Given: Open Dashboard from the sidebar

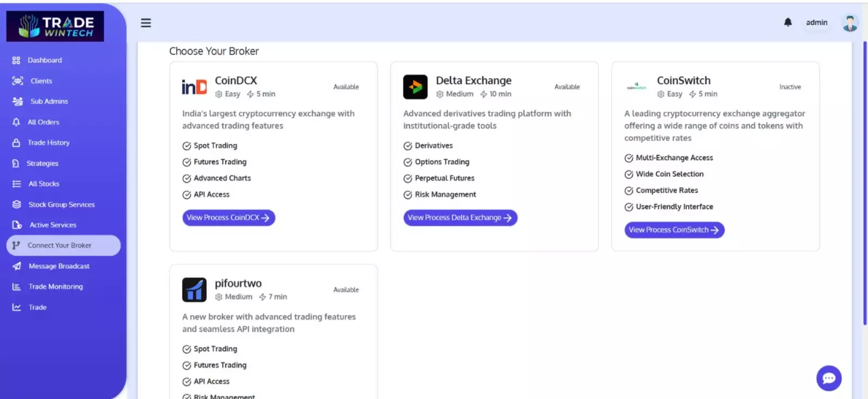Looking at the screenshot, I should (x=44, y=60).
